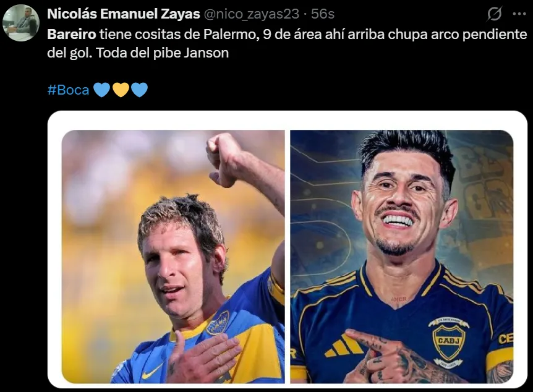This screenshot has height=392, width=533.
Task: Click the first blue heart emoji
Action: pyautogui.click(x=101, y=90)
